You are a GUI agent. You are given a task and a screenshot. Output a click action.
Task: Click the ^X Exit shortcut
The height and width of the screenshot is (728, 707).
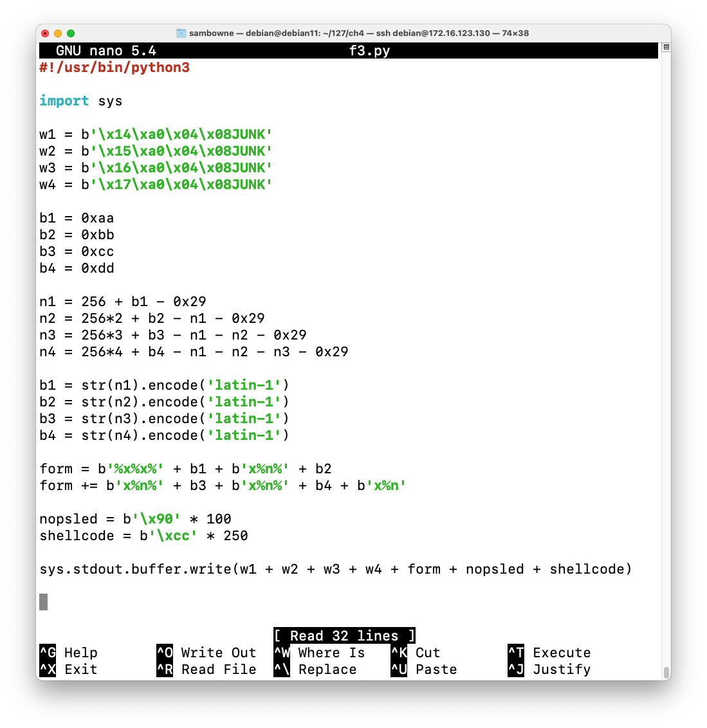pyautogui.click(x=69, y=669)
